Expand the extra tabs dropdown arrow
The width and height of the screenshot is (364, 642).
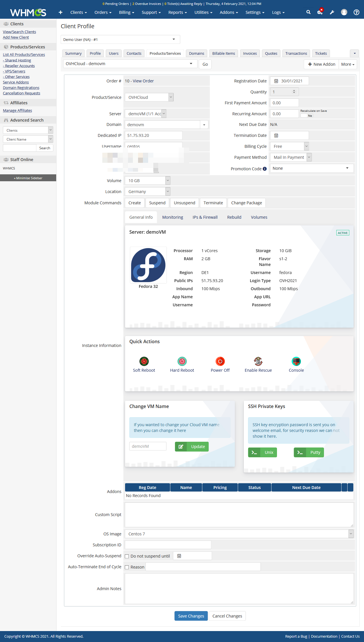click(x=355, y=53)
